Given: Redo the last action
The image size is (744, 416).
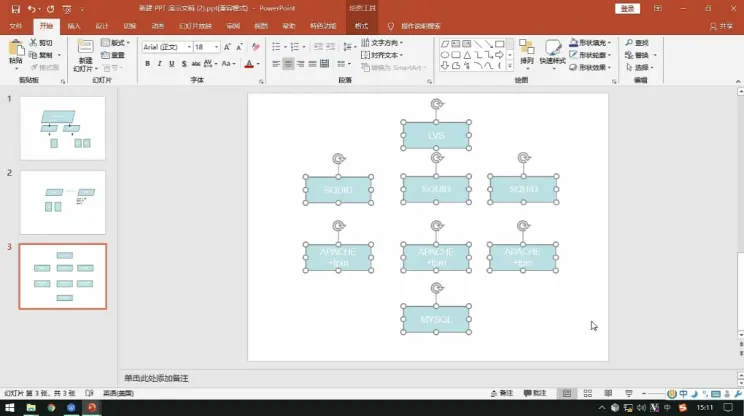Looking at the screenshot, I should click(50, 9).
